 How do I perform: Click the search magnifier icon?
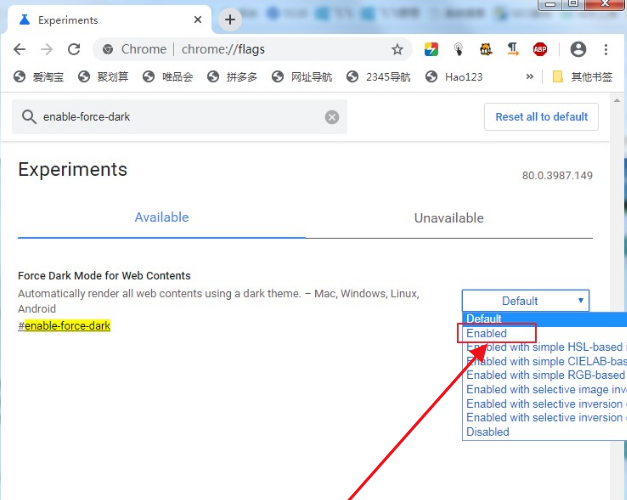pyautogui.click(x=29, y=117)
